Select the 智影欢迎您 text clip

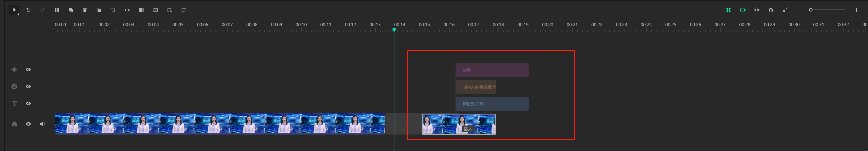point(492,104)
